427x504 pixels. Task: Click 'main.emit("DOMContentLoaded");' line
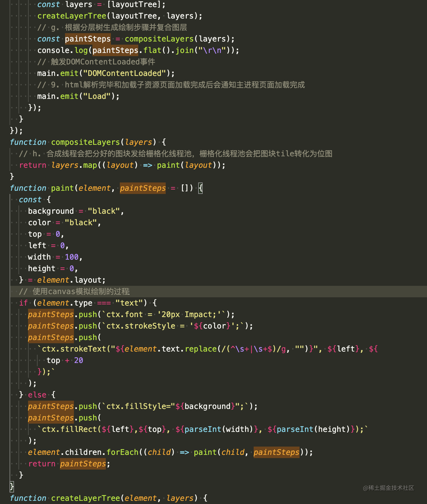click(x=106, y=73)
